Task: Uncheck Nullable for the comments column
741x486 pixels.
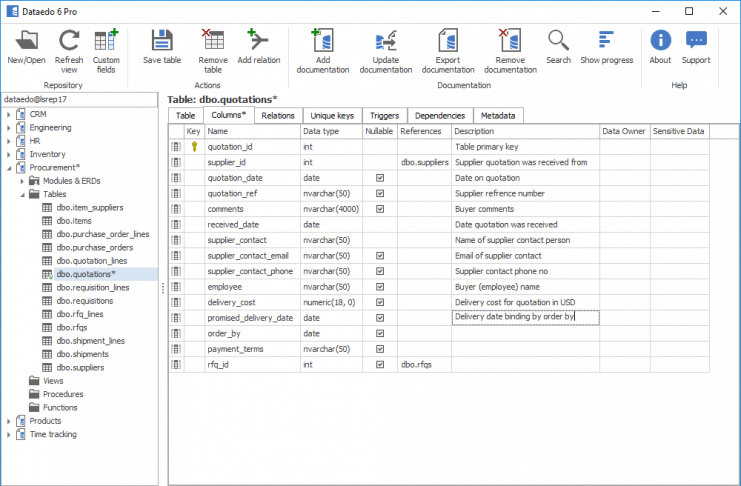Action: point(380,209)
